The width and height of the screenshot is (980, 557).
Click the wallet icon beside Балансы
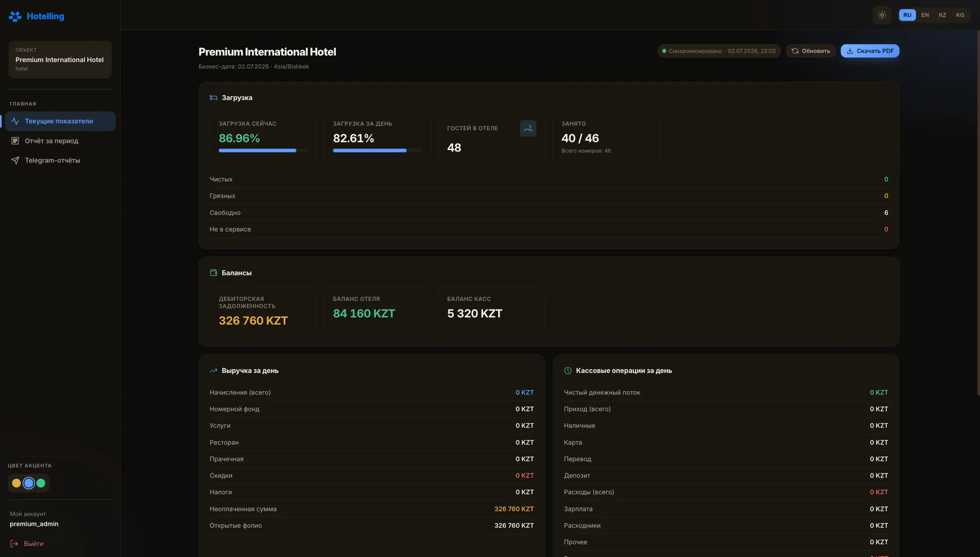214,273
